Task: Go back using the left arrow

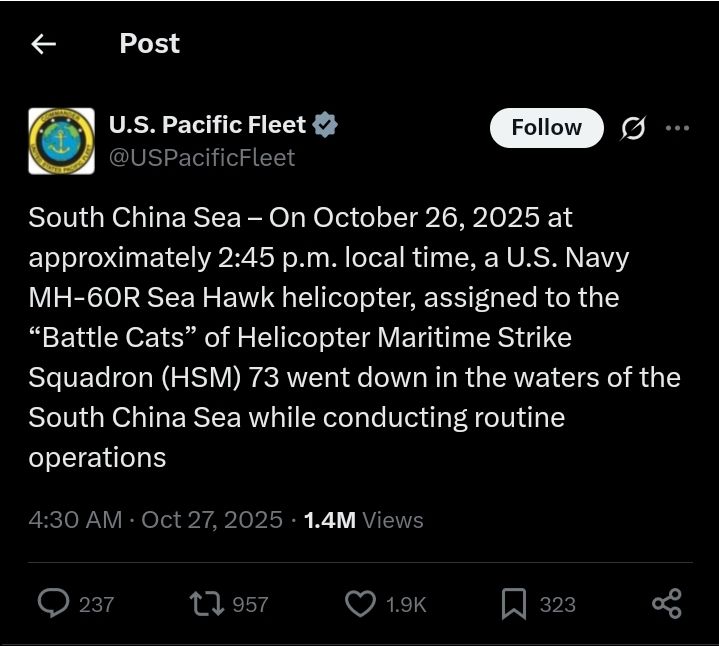Action: coord(43,44)
